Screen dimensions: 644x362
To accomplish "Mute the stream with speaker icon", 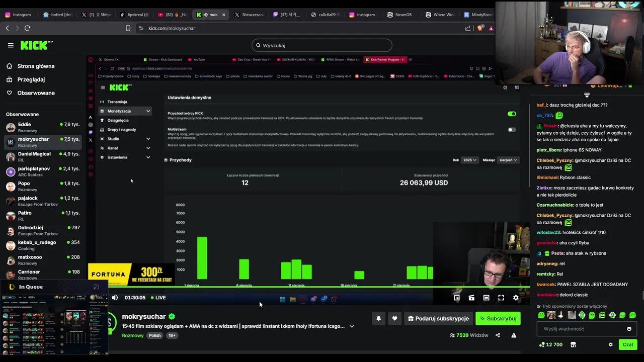I will click(x=115, y=298).
